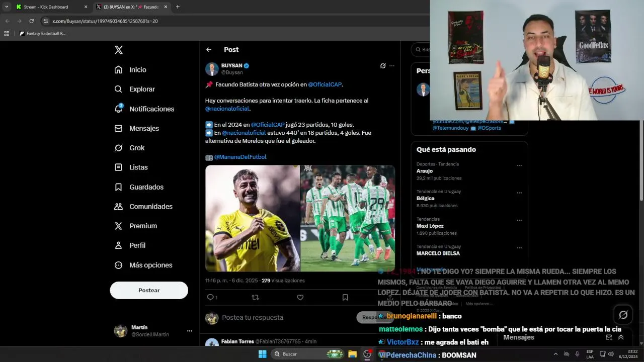644x362 pixels.
Task: Click @DSports link in profile bio
Action: pos(489,128)
